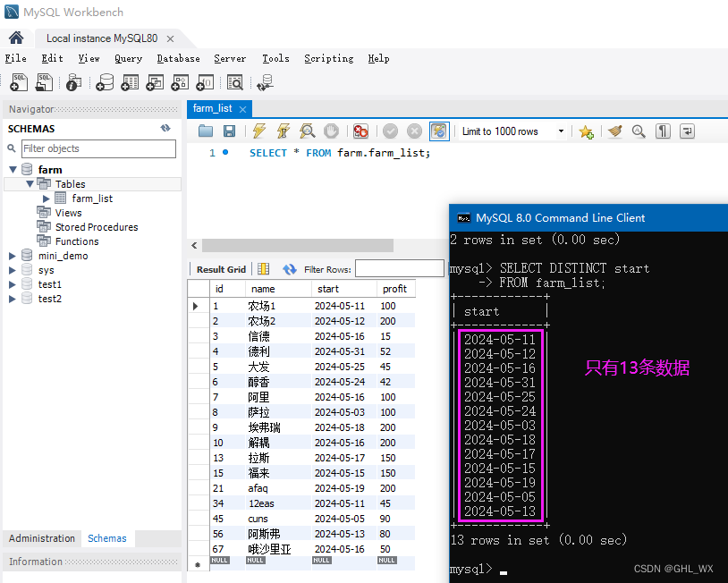
Task: Search table data icon in main toolbar
Action: tap(235, 82)
